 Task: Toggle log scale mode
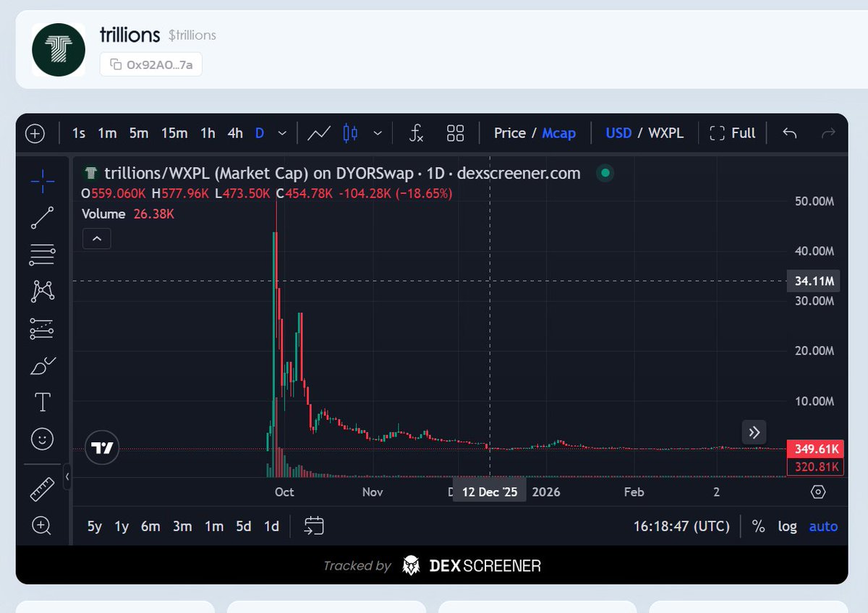point(787,526)
